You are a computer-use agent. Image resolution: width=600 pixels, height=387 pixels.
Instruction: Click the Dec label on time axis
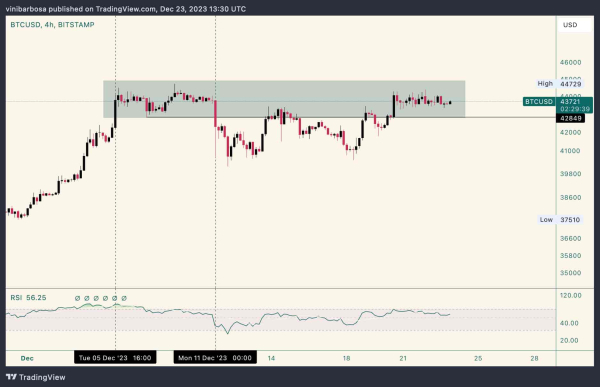point(27,358)
